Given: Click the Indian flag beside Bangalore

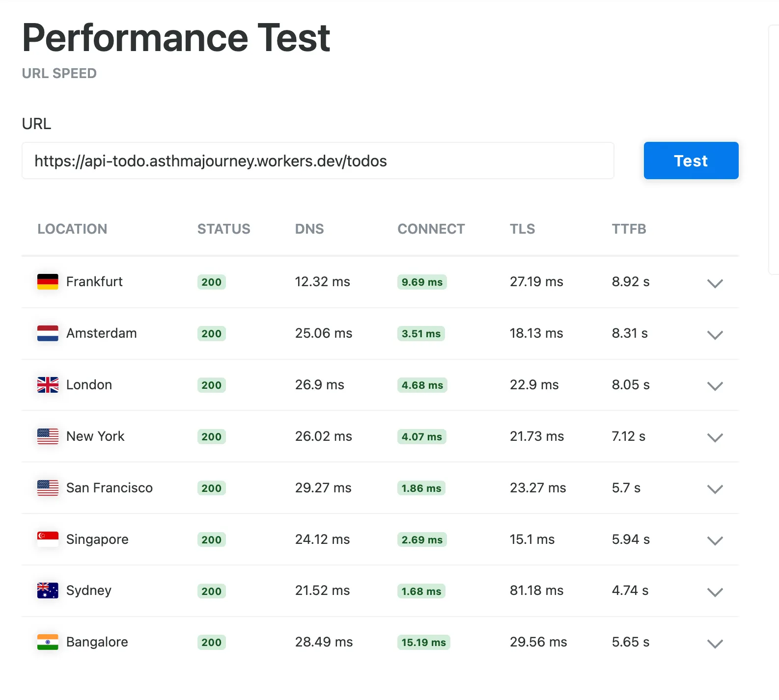Looking at the screenshot, I should (48, 642).
